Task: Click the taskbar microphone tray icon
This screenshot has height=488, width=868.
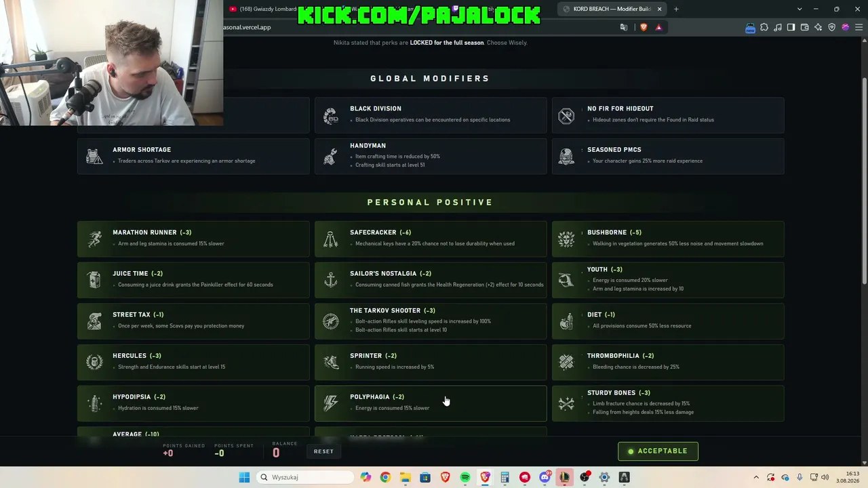Action: (800, 477)
